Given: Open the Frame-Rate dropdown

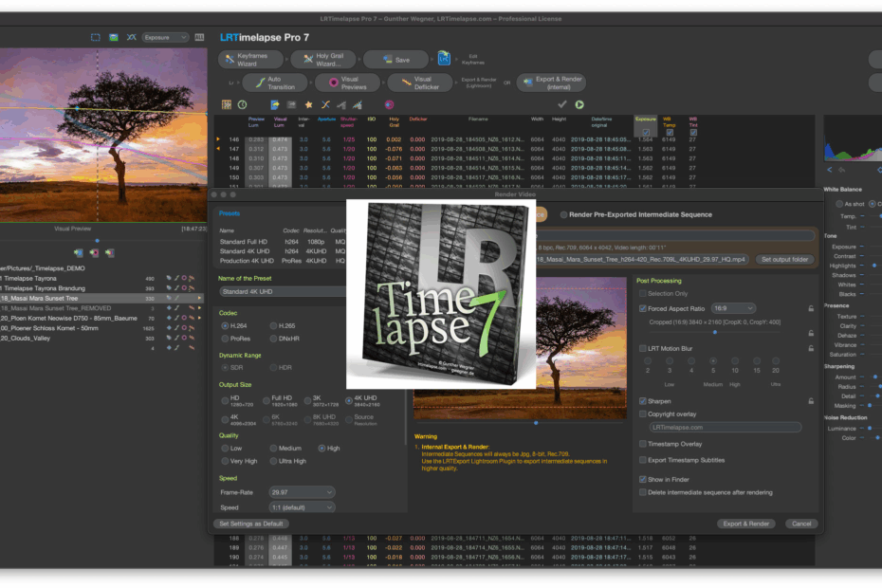Looking at the screenshot, I should pos(303,492).
